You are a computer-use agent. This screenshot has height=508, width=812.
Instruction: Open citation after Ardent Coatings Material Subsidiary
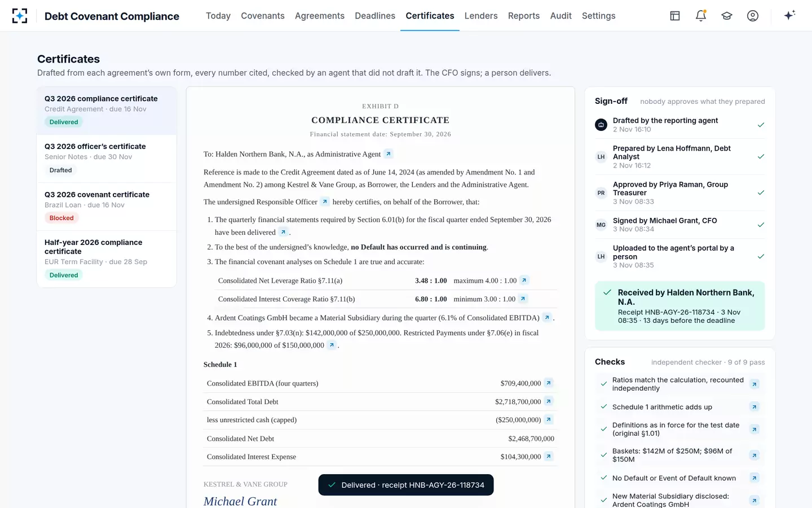[546, 317]
